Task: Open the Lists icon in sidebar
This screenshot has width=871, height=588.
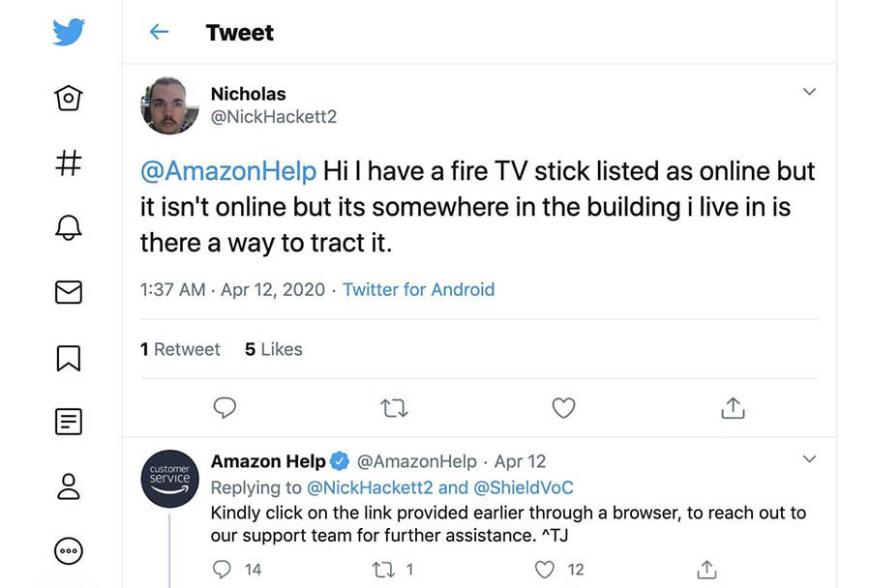Action: pyautogui.click(x=68, y=422)
